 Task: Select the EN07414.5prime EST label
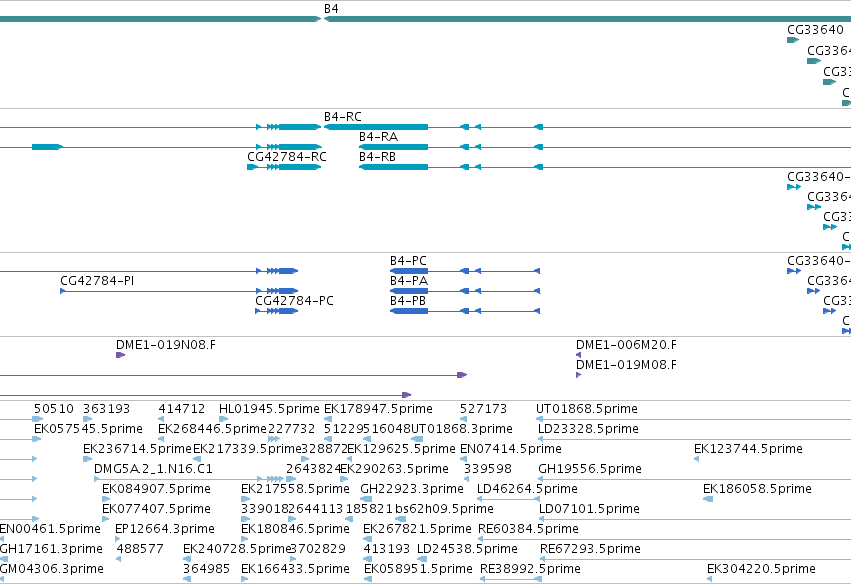pos(511,449)
